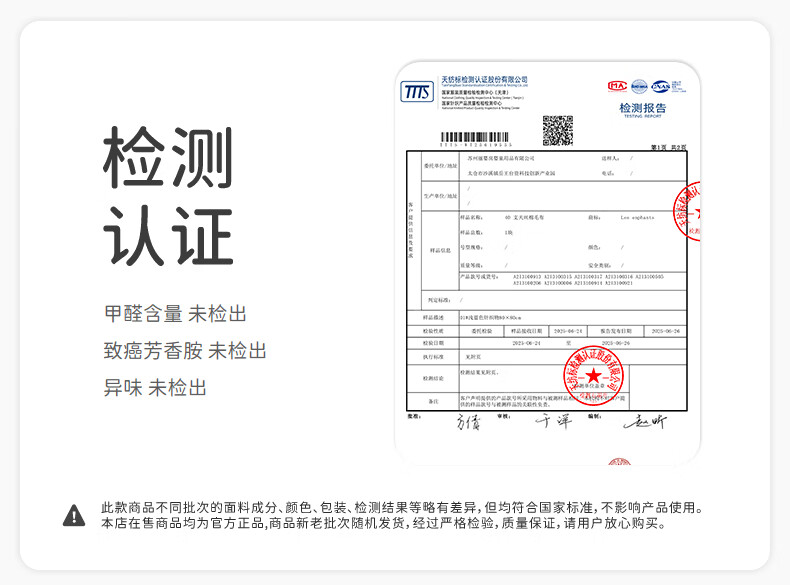Click the barcode on the test report
The image size is (790, 585).
pos(475,138)
